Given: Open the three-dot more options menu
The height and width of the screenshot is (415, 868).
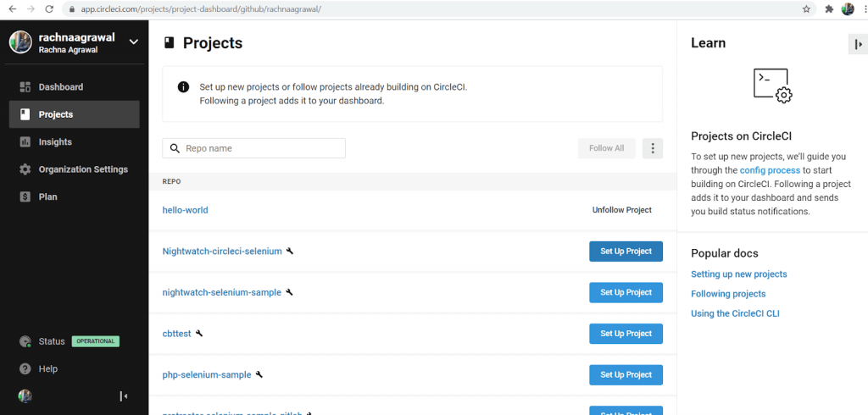Looking at the screenshot, I should 653,148.
